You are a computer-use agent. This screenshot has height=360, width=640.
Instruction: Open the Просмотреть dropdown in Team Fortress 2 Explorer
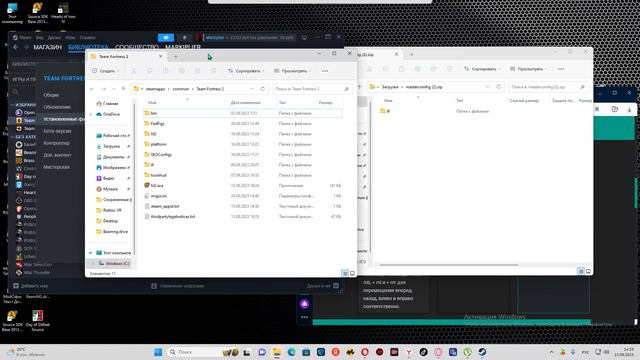(x=292, y=71)
